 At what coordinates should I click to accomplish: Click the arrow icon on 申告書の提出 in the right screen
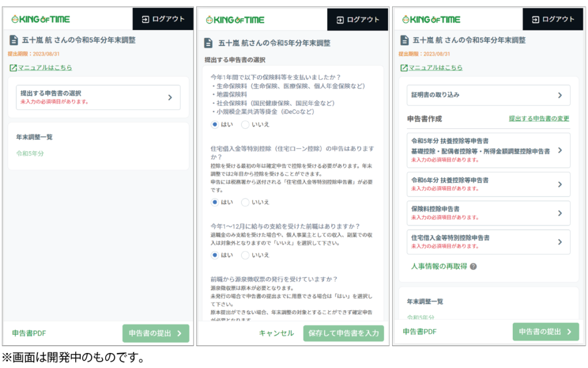(569, 332)
